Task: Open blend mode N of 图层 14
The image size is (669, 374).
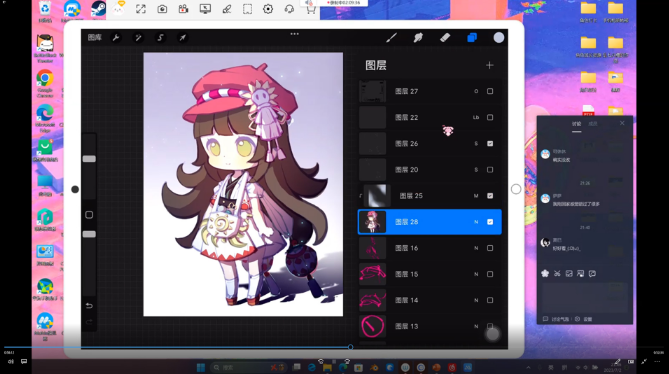Action: tap(476, 300)
